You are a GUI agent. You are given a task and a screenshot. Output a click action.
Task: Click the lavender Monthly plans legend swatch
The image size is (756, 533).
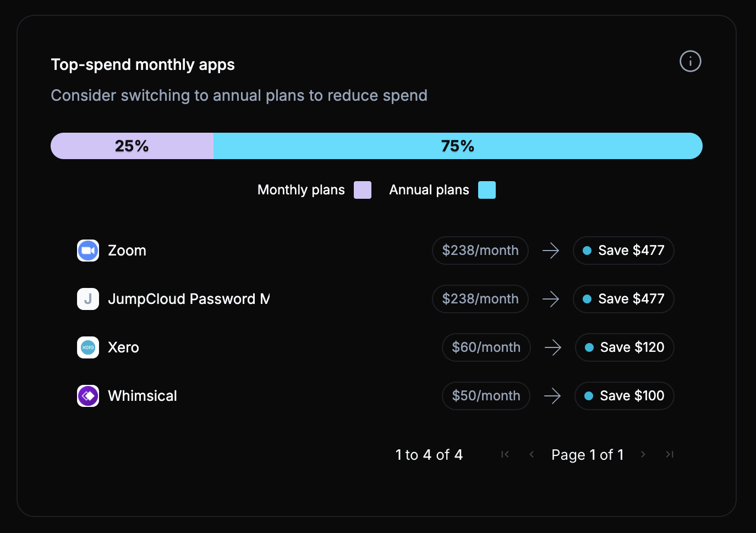coord(362,190)
